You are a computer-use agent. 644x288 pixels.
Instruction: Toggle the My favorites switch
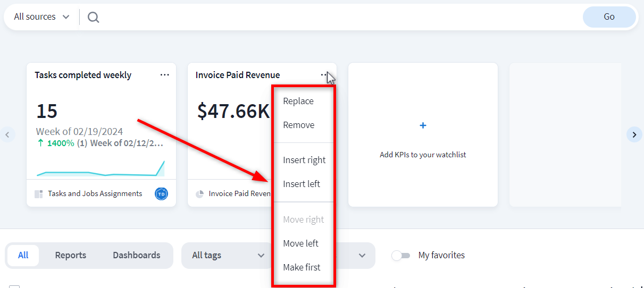click(x=401, y=256)
